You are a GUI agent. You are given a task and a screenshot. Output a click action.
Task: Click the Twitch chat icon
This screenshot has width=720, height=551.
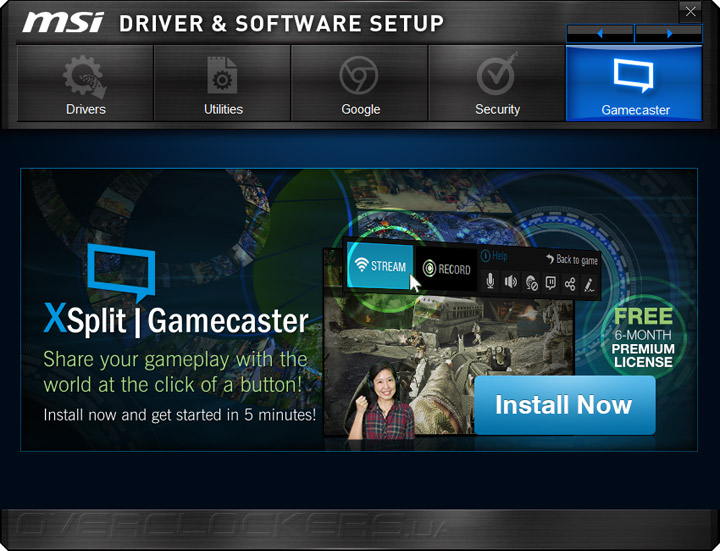(x=551, y=283)
